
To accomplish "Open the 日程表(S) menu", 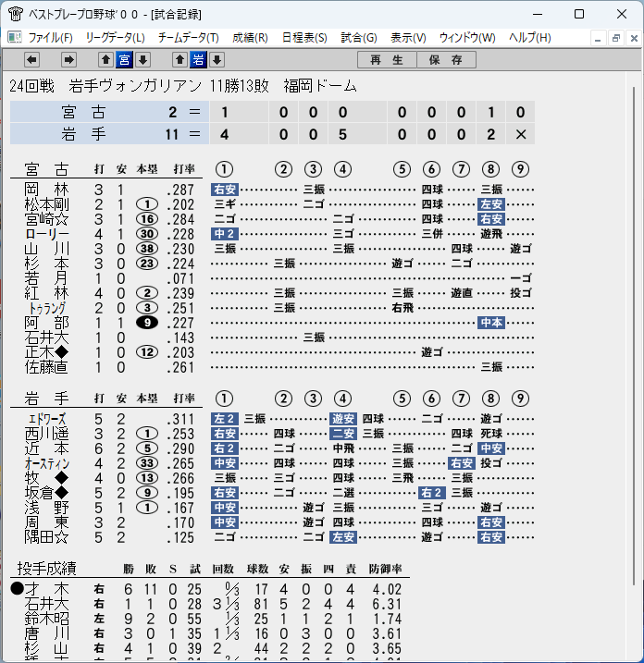I will 304,38.
